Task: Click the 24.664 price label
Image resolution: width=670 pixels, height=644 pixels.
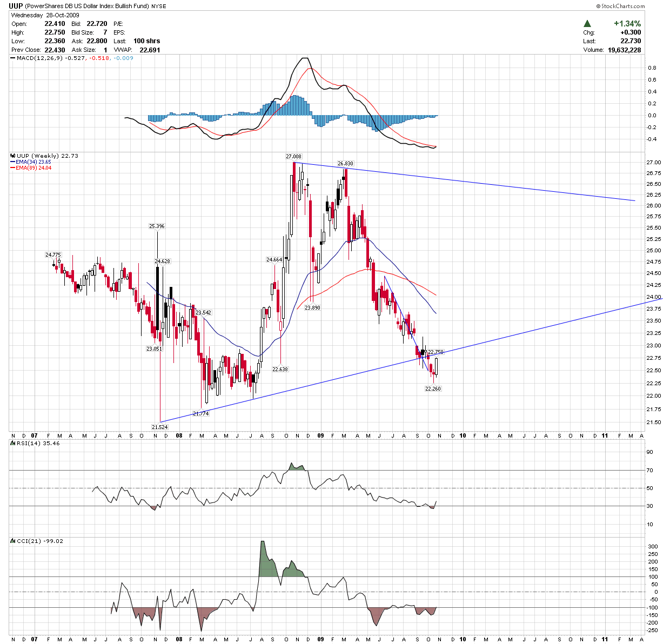Action: [274, 260]
